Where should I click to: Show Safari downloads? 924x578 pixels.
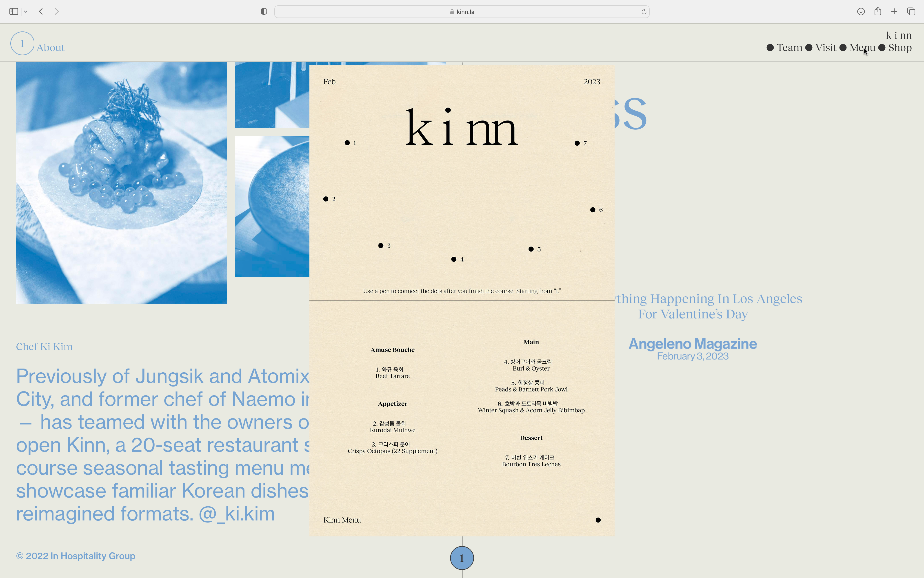pos(861,11)
